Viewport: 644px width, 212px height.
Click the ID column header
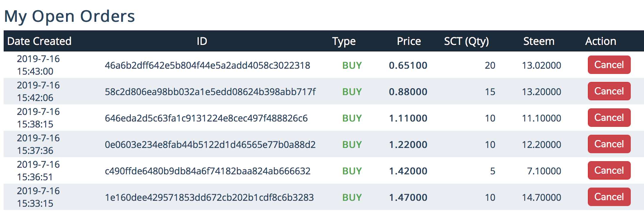pyautogui.click(x=202, y=41)
